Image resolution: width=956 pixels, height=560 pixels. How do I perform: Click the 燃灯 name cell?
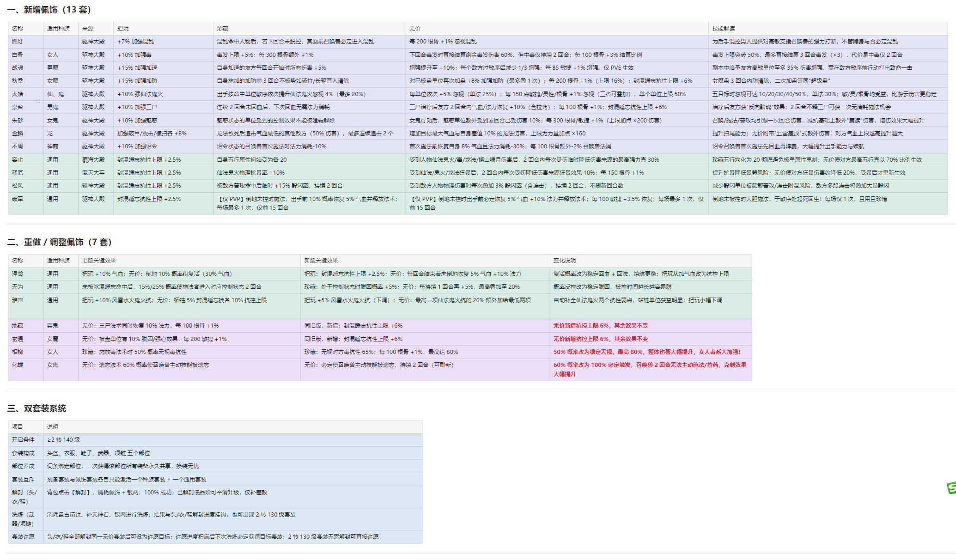(x=18, y=42)
